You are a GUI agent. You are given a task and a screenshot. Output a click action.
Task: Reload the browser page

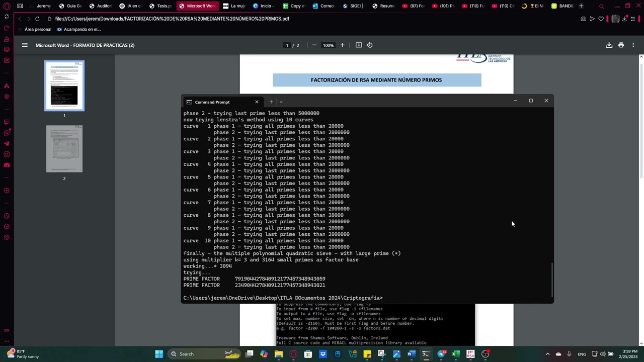(x=37, y=19)
